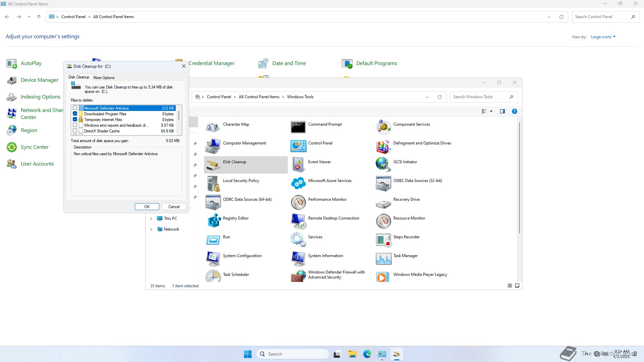Open Resource Monitor icon
Screen dimensions: 644x362
[x=383, y=221]
